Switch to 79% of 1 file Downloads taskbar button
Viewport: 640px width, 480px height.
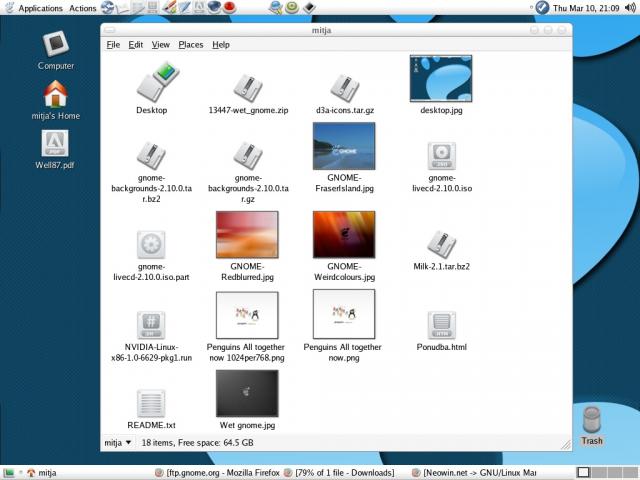[x=339, y=473]
